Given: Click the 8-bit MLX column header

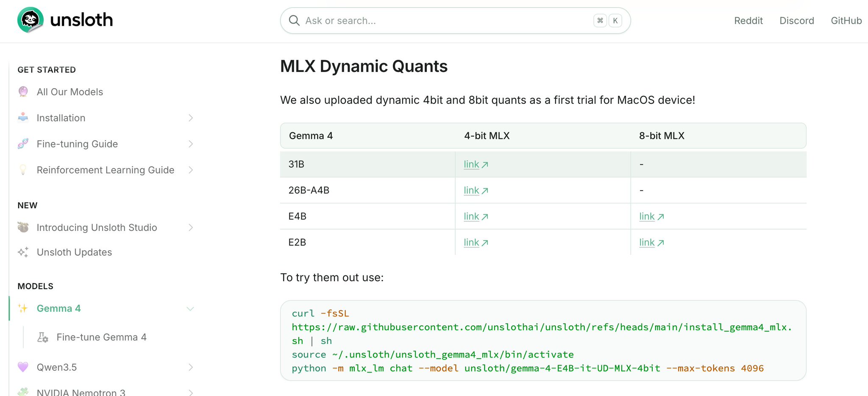Looking at the screenshot, I should coord(662,136).
